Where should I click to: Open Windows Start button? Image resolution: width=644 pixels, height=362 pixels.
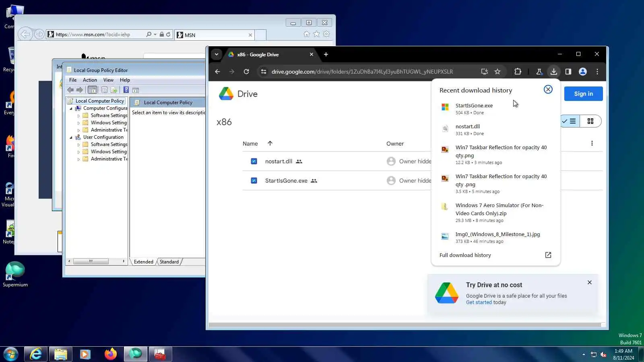point(11,354)
